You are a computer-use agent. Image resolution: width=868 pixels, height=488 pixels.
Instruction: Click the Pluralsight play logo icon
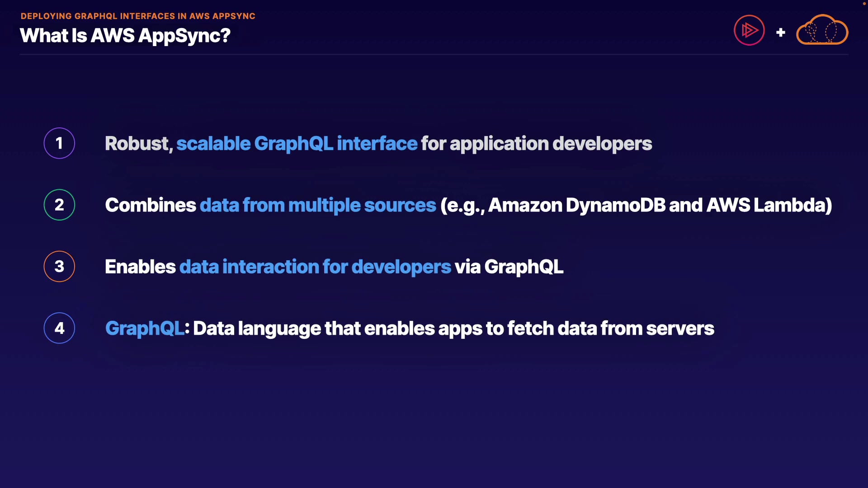coord(749,30)
